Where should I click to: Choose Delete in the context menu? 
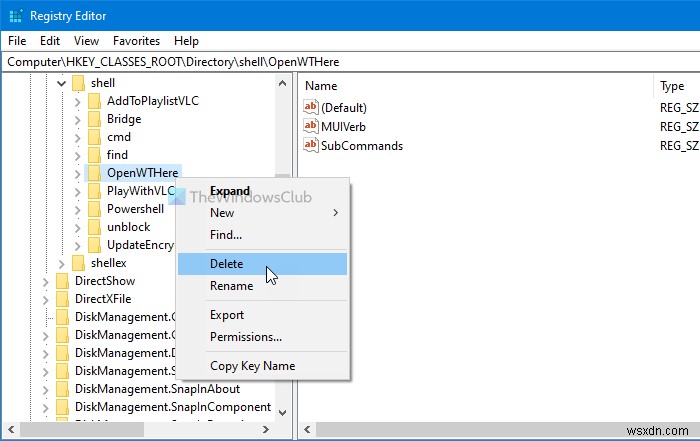(x=262, y=264)
